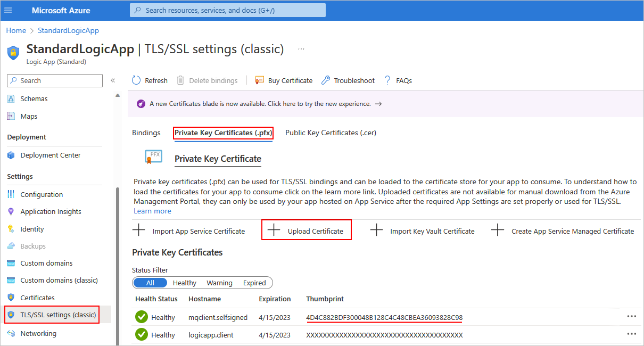Viewport: 644px width, 346px height.
Task: Switch to Public Key Certificates (.cer) tab
Action: 331,133
